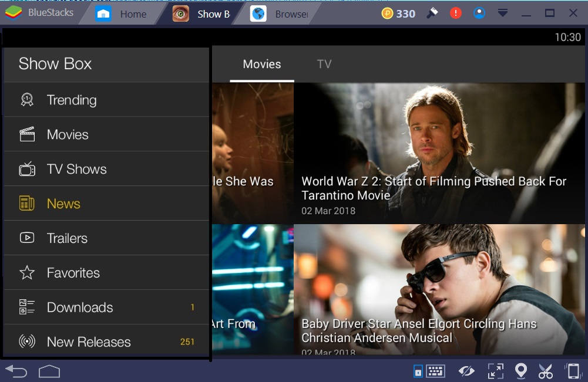Open the World War Z 2 news article

coord(439,153)
